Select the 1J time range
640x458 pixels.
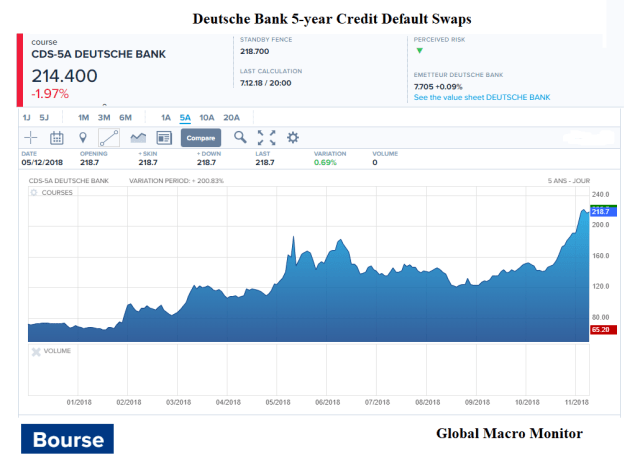27,117
